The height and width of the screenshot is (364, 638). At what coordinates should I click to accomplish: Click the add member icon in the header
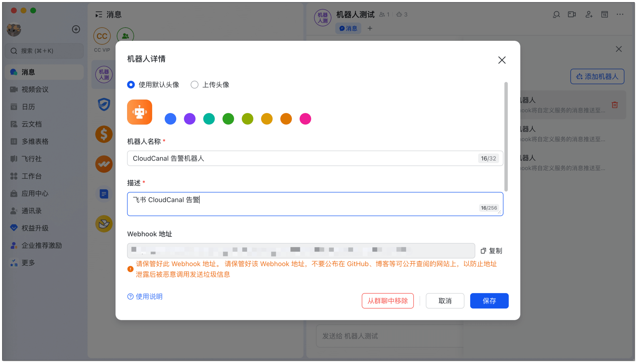(589, 14)
